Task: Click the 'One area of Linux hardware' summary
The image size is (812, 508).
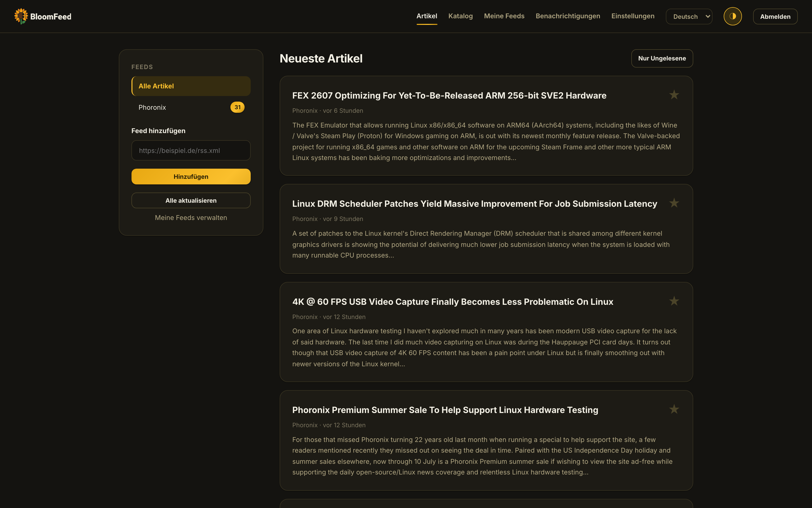Action: point(484,347)
